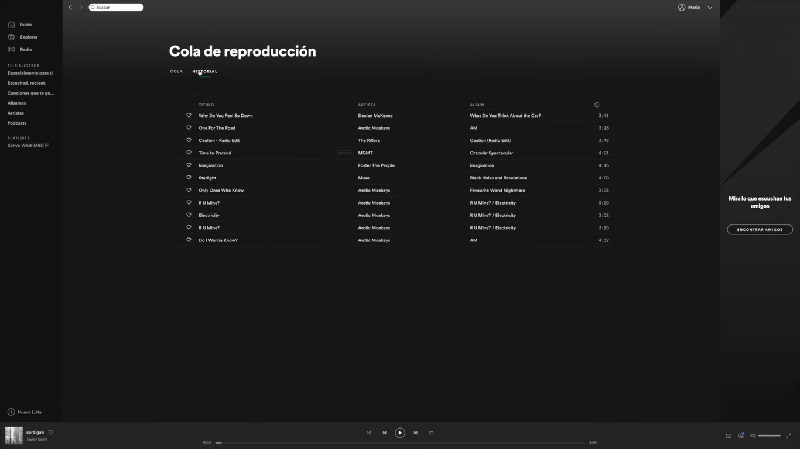
Task: Open the user account dropdown arrow
Action: (x=710, y=7)
